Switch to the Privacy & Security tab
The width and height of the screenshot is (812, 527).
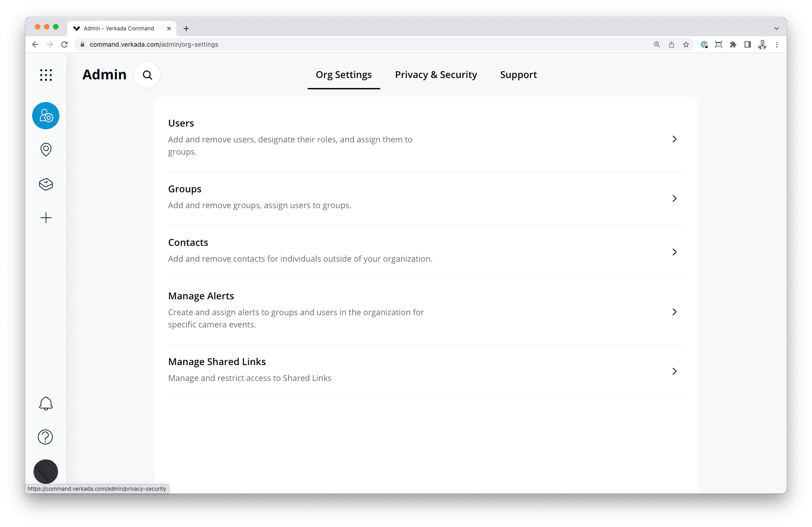(x=436, y=75)
